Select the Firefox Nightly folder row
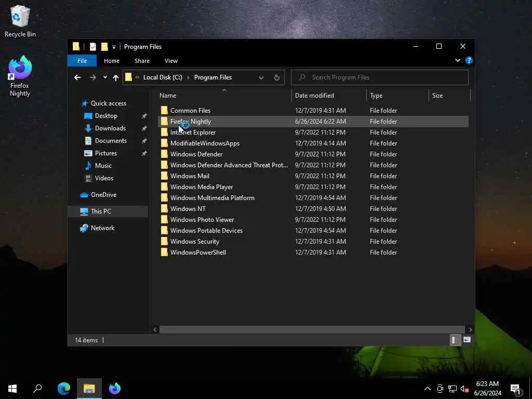 313,122
